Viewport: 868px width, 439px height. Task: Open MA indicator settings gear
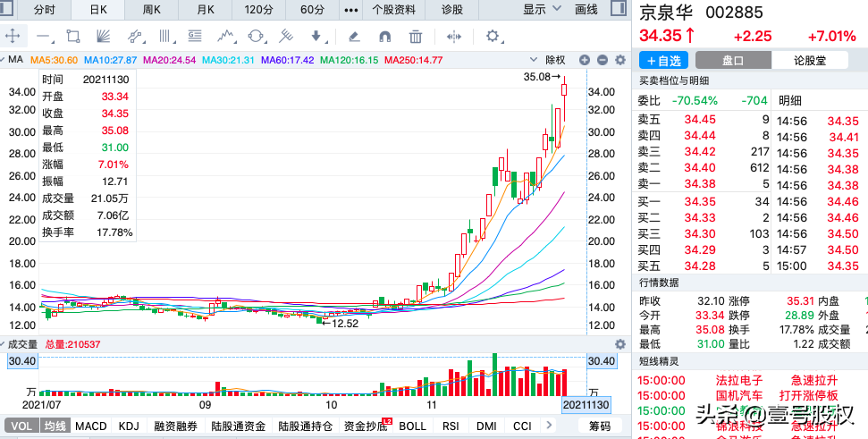click(620, 60)
